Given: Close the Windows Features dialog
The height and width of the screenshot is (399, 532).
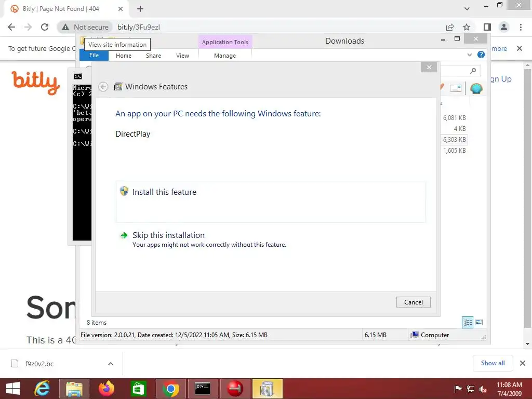Looking at the screenshot, I should [429, 67].
